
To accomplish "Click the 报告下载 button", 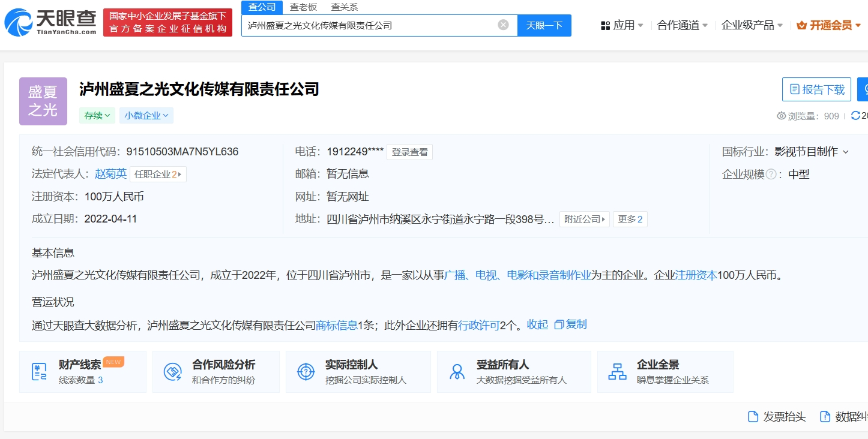I will [x=817, y=89].
